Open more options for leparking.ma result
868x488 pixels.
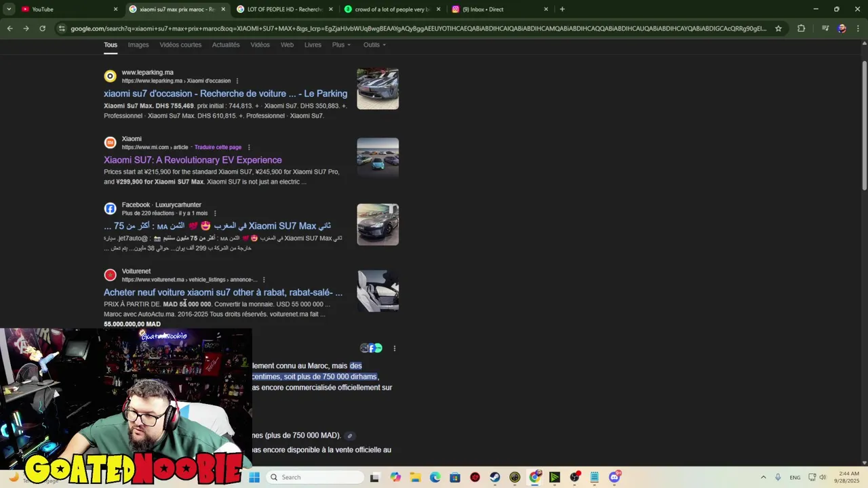click(x=237, y=81)
